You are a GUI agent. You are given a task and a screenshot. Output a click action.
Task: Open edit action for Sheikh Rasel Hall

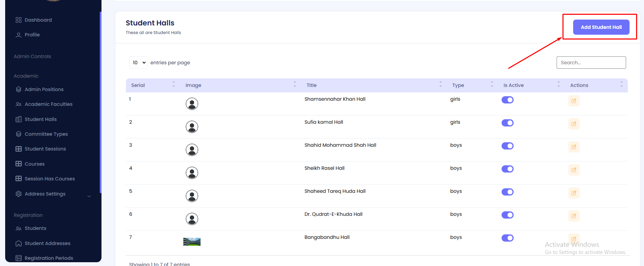573,170
